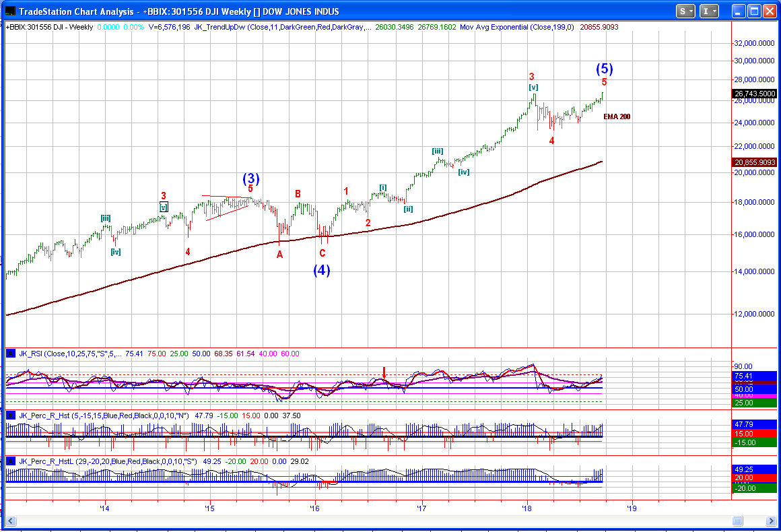Select the teal '[i]' sub-wave label
The image size is (781, 532).
pos(382,187)
